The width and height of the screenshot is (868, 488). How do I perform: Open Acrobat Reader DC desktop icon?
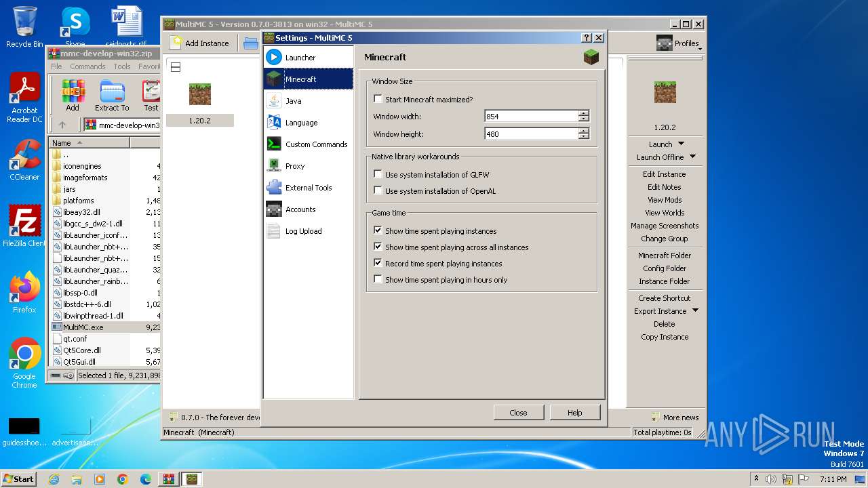point(24,98)
